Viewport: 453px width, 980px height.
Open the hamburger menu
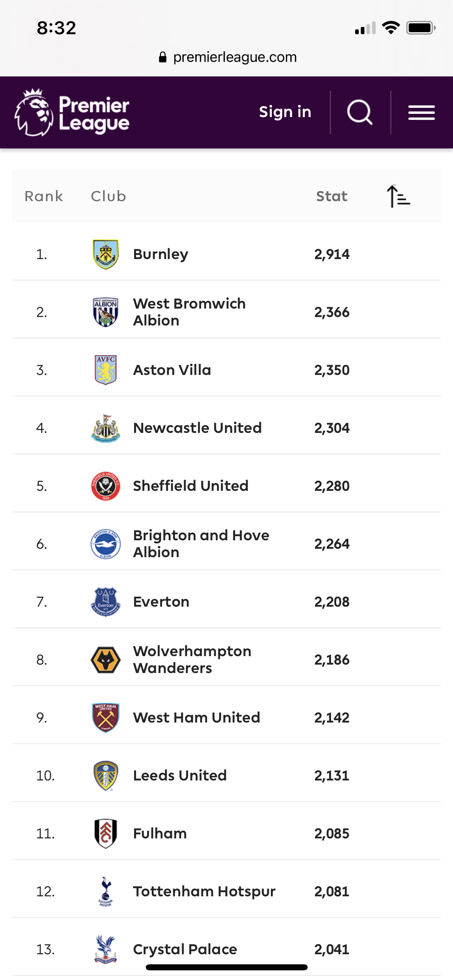click(421, 113)
